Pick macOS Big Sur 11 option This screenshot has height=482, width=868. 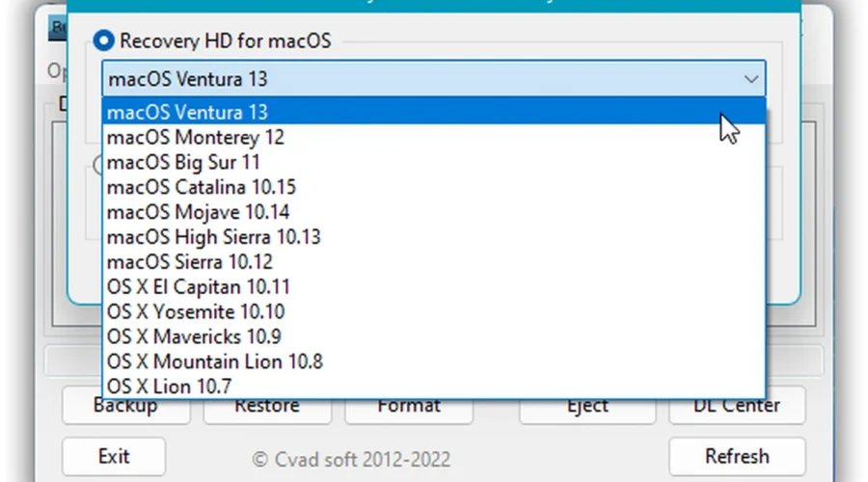(434, 162)
